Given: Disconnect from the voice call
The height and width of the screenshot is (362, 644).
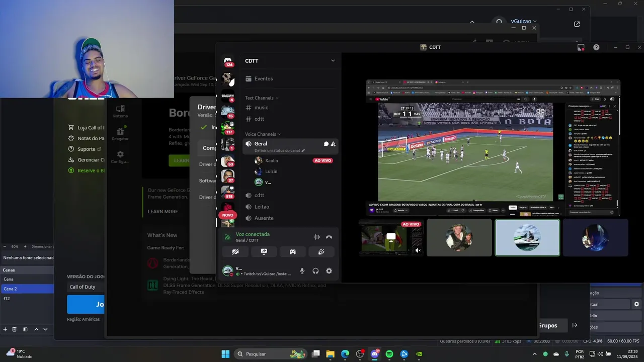Looking at the screenshot, I should click(329, 237).
